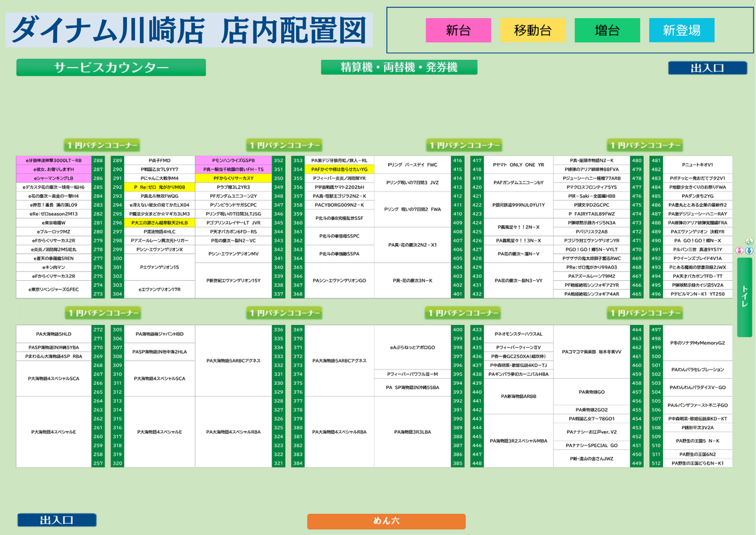Click the eエヴァンゲリオン17R cell
Image resolution: width=756 pixels, height=535 pixels.
(159, 290)
